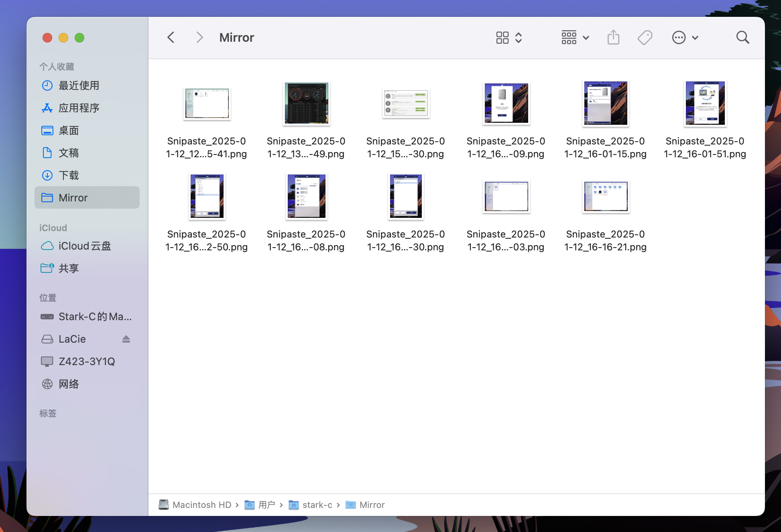Select iCloud云盘 in sidebar
This screenshot has width=781, height=532.
tap(84, 246)
